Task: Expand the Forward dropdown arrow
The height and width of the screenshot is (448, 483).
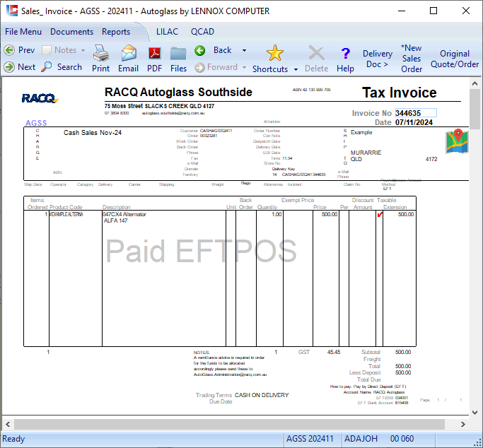Action: tap(244, 67)
